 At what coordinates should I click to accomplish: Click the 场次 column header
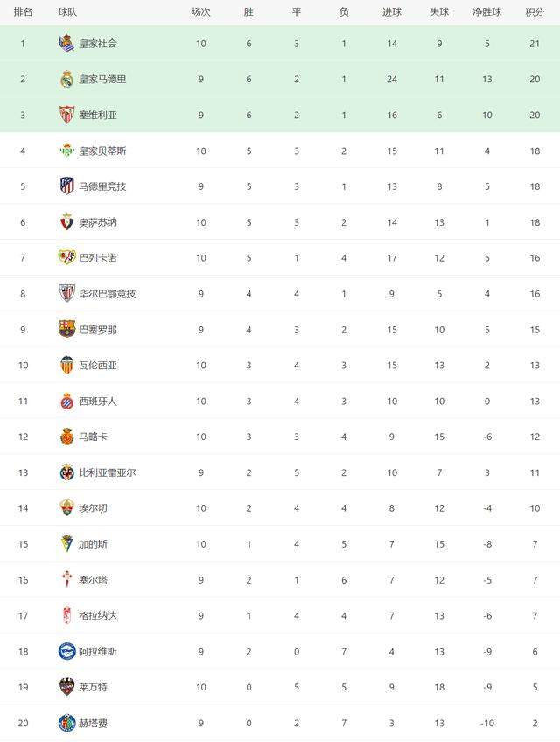pos(201,12)
